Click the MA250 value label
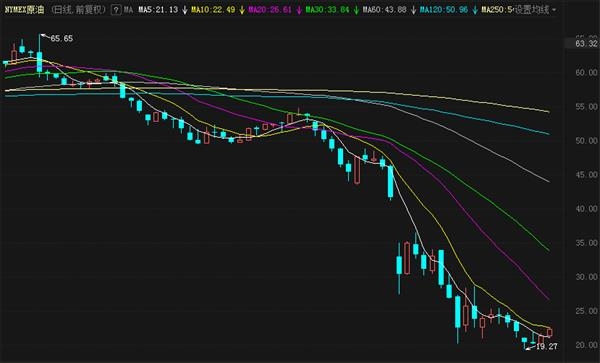Screen dimensions: 600x363 coord(497,10)
